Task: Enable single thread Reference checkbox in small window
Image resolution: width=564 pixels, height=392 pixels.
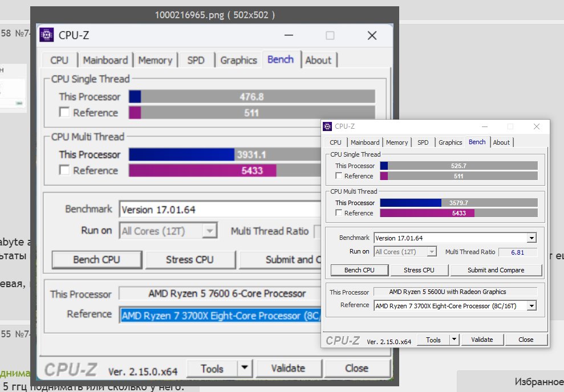Action: [339, 175]
